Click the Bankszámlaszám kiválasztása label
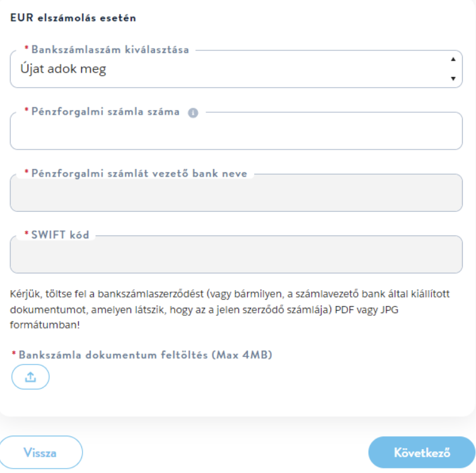Viewport: 476px width, 473px height. tap(110, 49)
